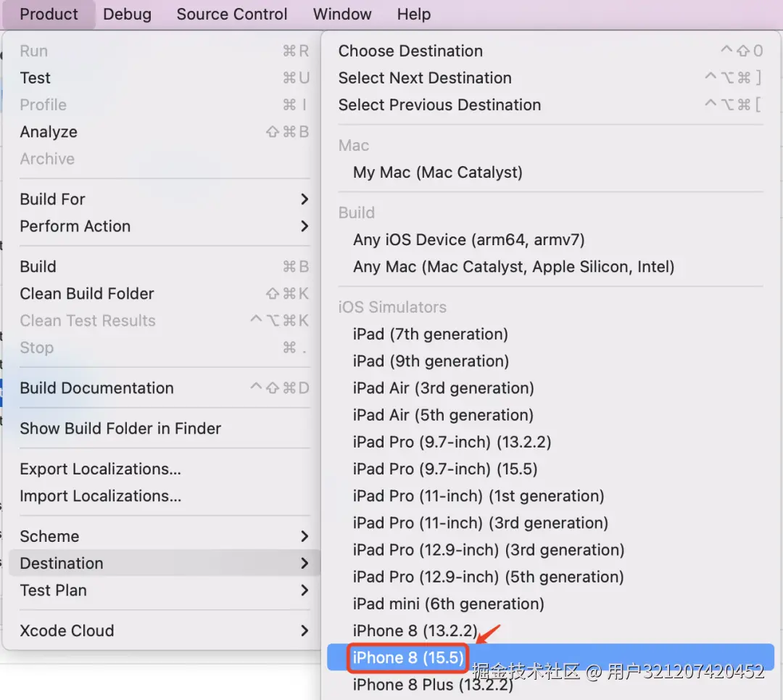
Task: Choose iPad (9th generation) simulator
Action: click(550, 361)
